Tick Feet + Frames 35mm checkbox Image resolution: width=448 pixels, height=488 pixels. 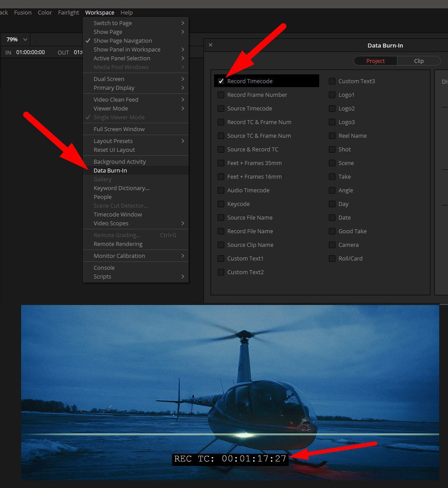221,163
